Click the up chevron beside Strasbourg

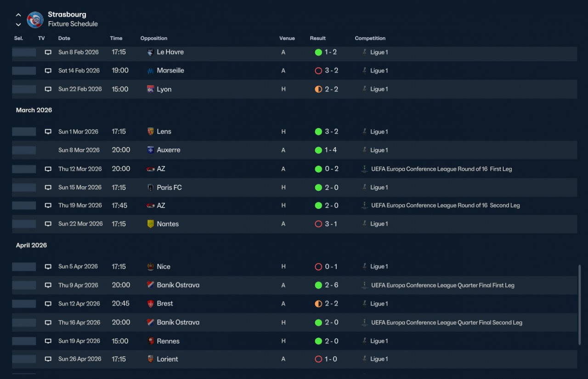click(x=18, y=15)
